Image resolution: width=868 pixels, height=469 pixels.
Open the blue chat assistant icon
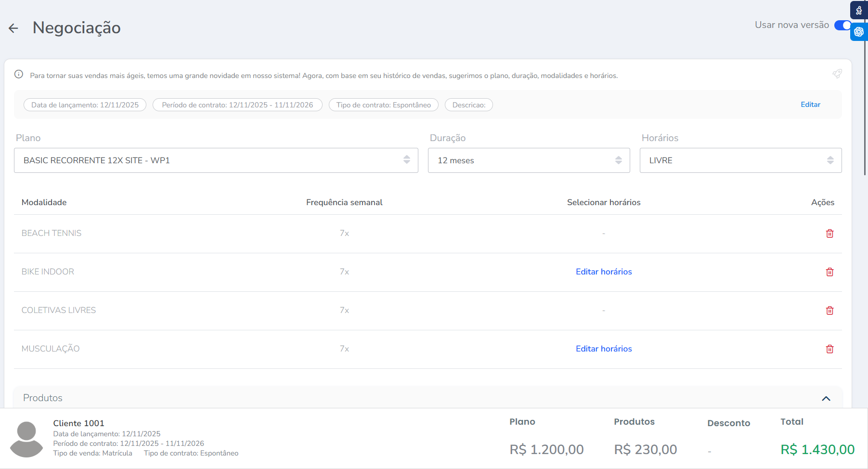tap(859, 32)
